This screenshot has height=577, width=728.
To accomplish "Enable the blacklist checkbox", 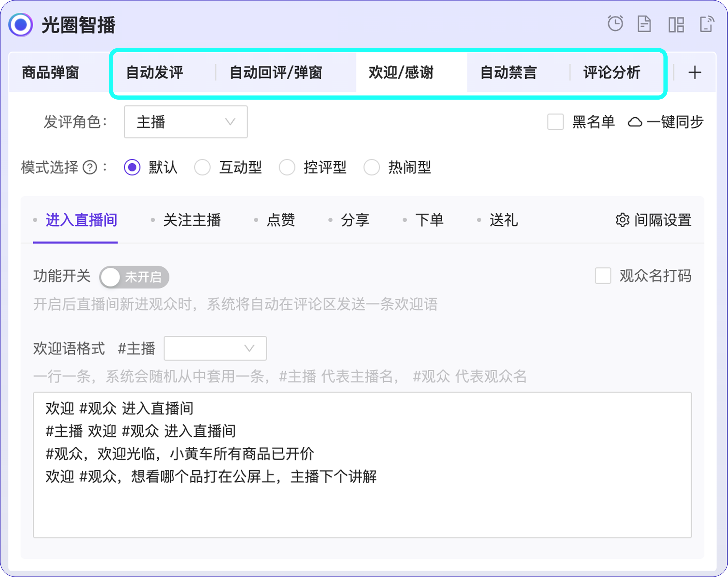I will coord(555,122).
